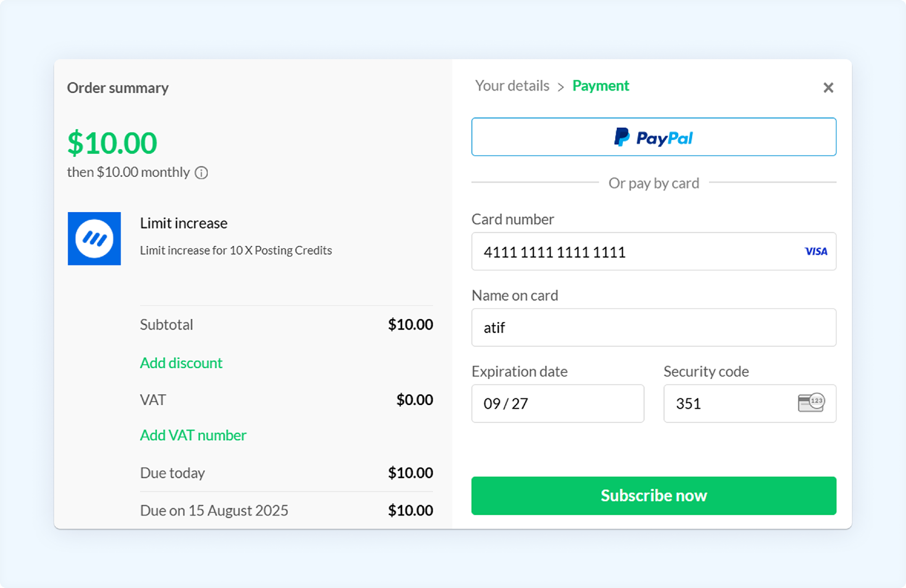Select the Payment step label
Screen dimensions: 906x588
[601, 86]
